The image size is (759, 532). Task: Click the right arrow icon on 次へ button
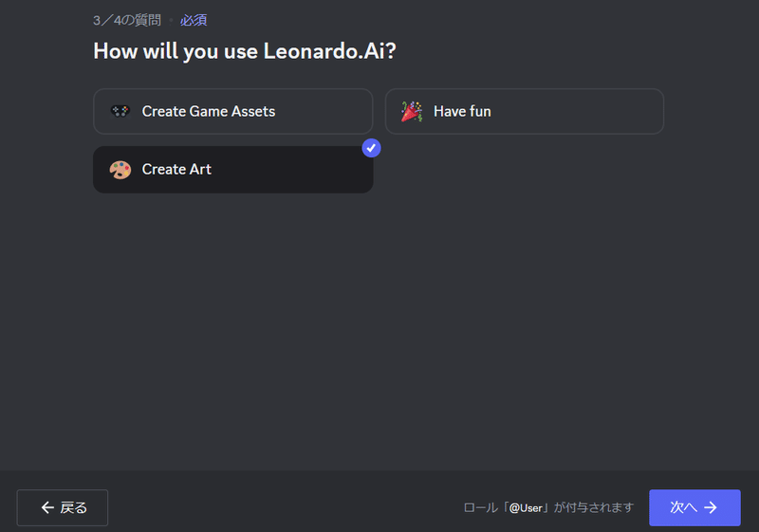coord(711,507)
